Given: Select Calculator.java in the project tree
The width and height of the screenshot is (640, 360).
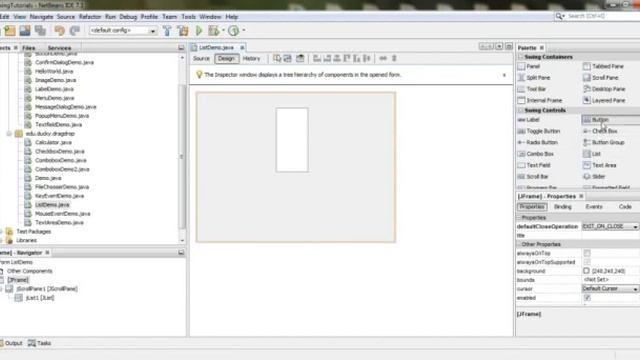Looking at the screenshot, I should coord(53,142).
